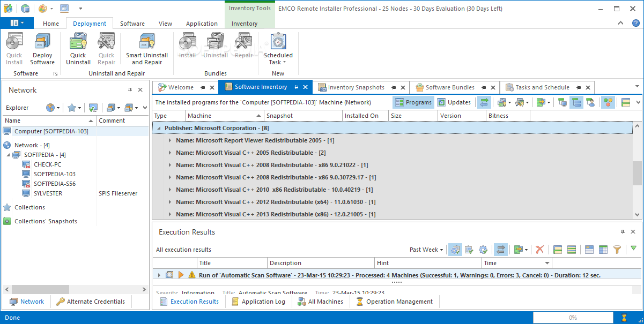Toggle the Programs view button
Image resolution: width=644 pixels, height=324 pixels.
(413, 102)
